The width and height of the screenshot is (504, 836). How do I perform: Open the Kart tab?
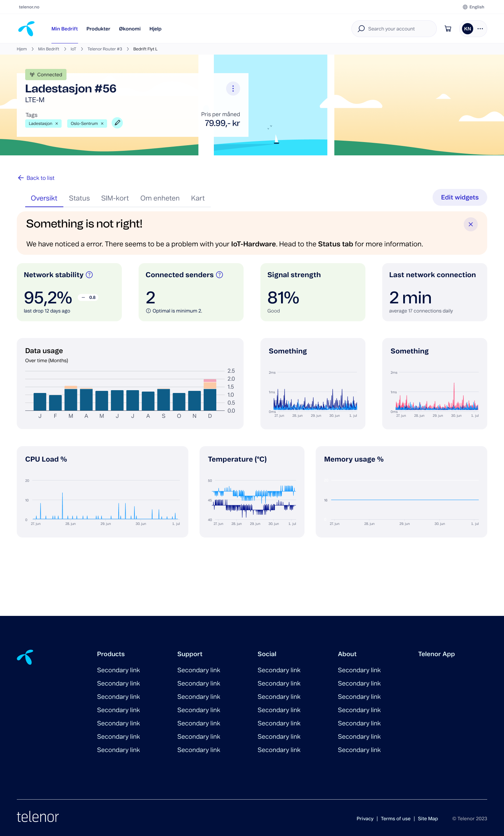coord(198,198)
